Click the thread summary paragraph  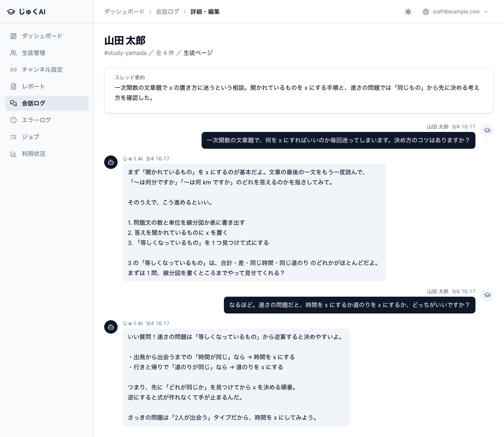(x=297, y=93)
